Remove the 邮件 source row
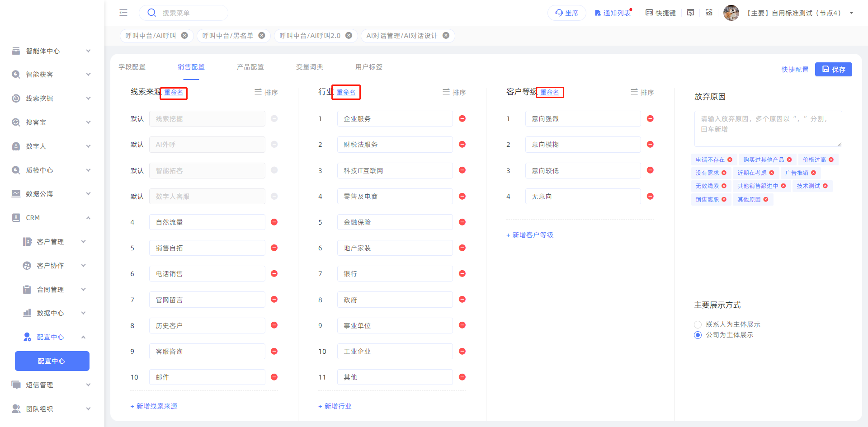This screenshot has height=427, width=868. coord(274,377)
